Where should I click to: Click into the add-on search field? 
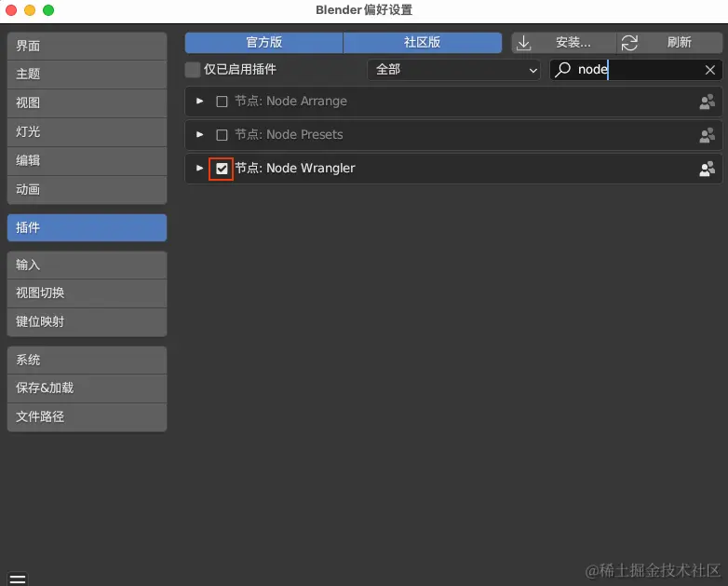(x=636, y=70)
